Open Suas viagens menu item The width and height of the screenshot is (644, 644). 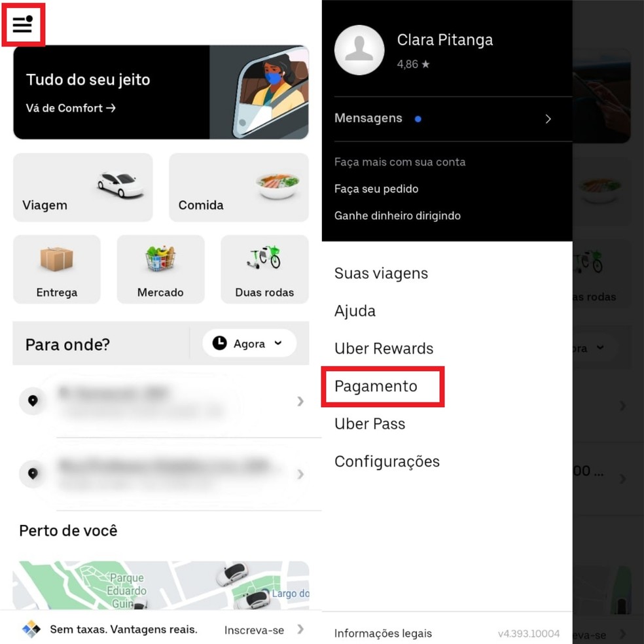coord(381,274)
